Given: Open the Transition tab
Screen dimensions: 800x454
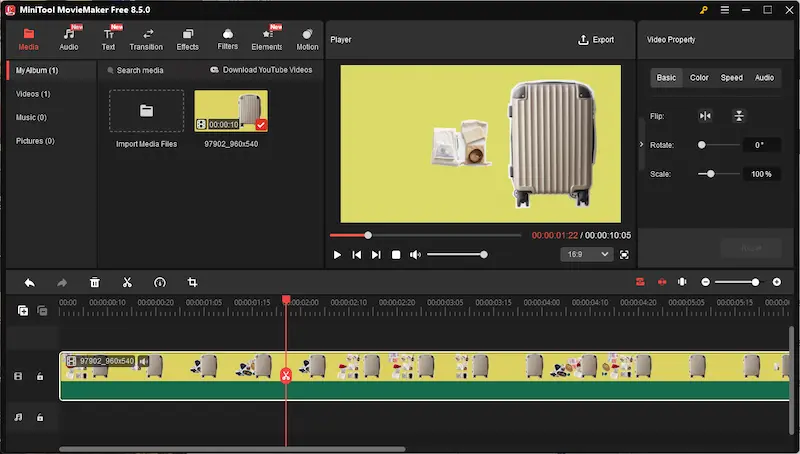Looking at the screenshot, I should [146, 40].
